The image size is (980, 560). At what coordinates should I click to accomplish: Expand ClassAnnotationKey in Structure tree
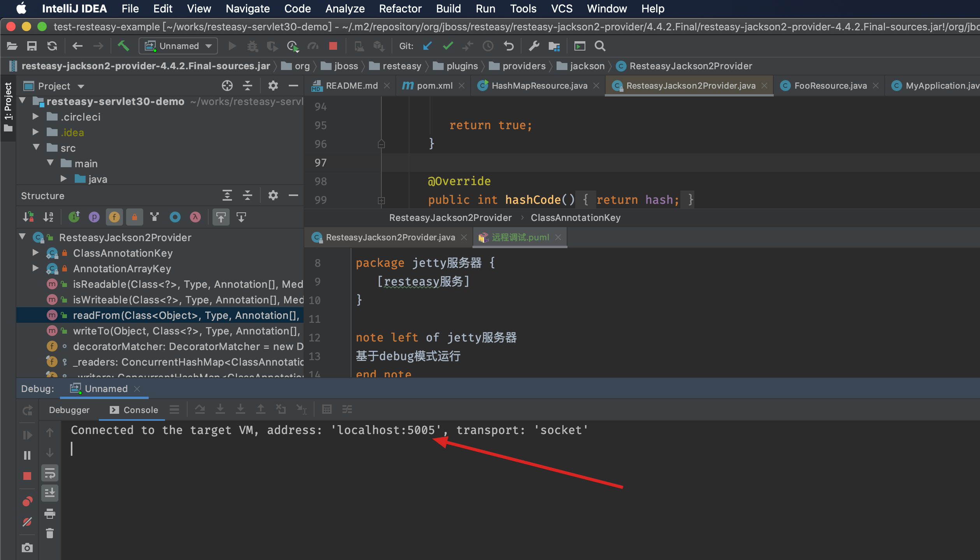35,253
